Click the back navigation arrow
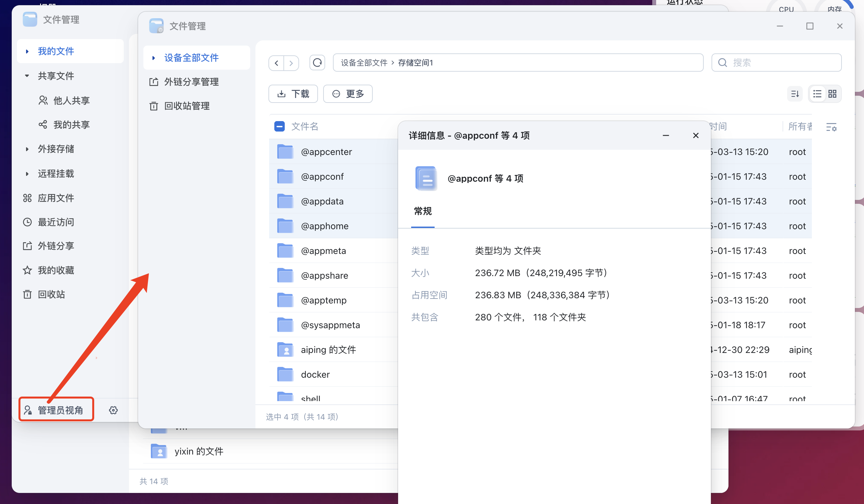 (276, 63)
